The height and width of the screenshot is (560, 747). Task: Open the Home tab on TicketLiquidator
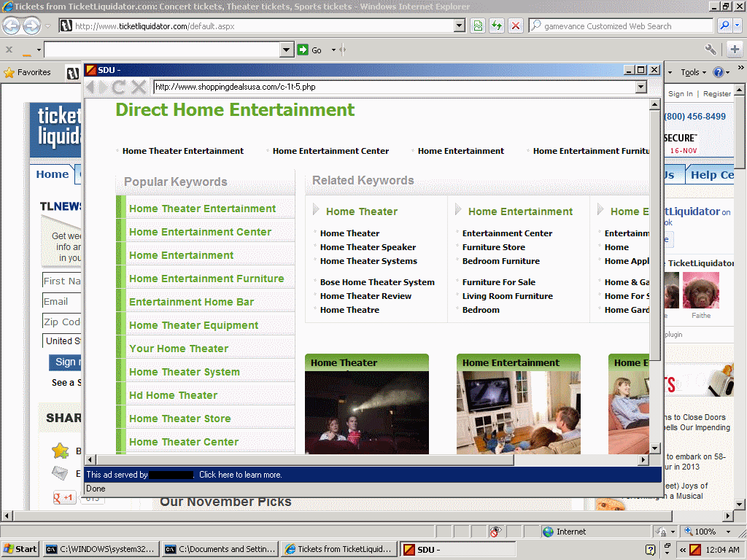tap(53, 174)
